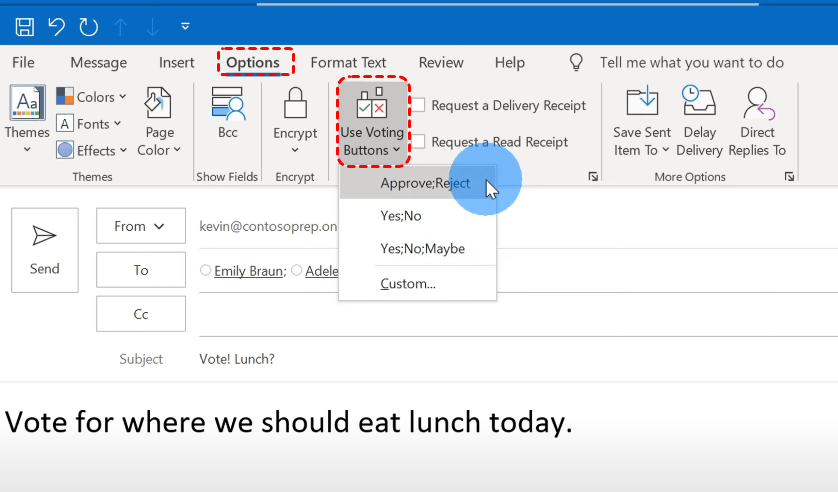Open the Help tab
The width and height of the screenshot is (838, 492).
[509, 63]
